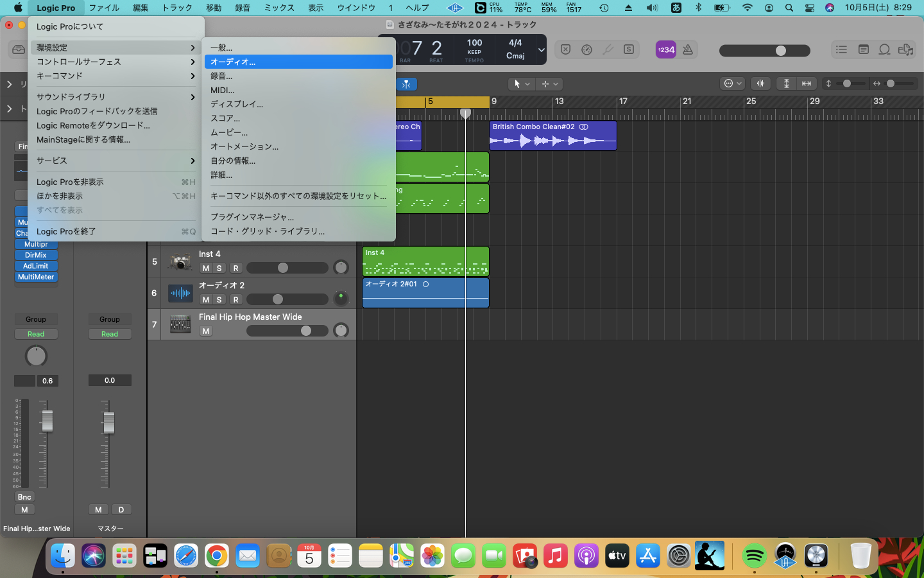Open Google Chrome from the Dock

pos(217,556)
